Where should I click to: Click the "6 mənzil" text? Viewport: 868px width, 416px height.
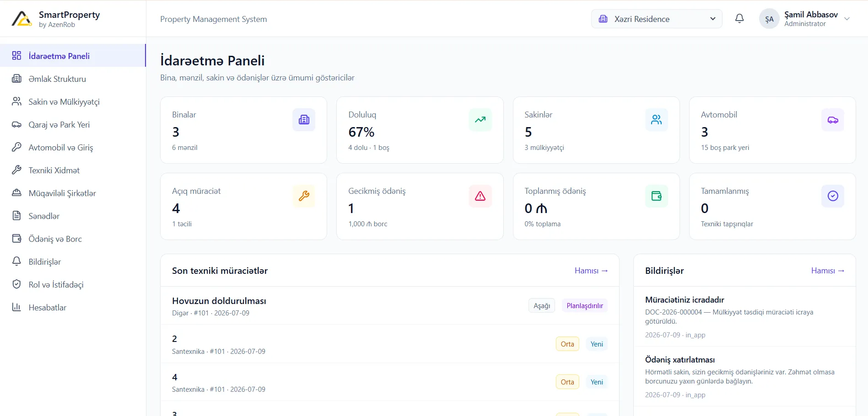pos(184,148)
